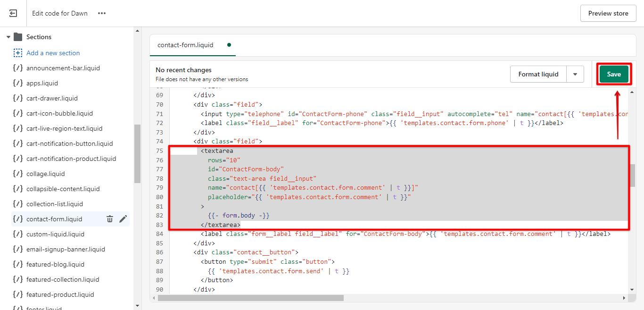The height and width of the screenshot is (310, 644).
Task: Click the Sections folder icon
Action: point(18,37)
